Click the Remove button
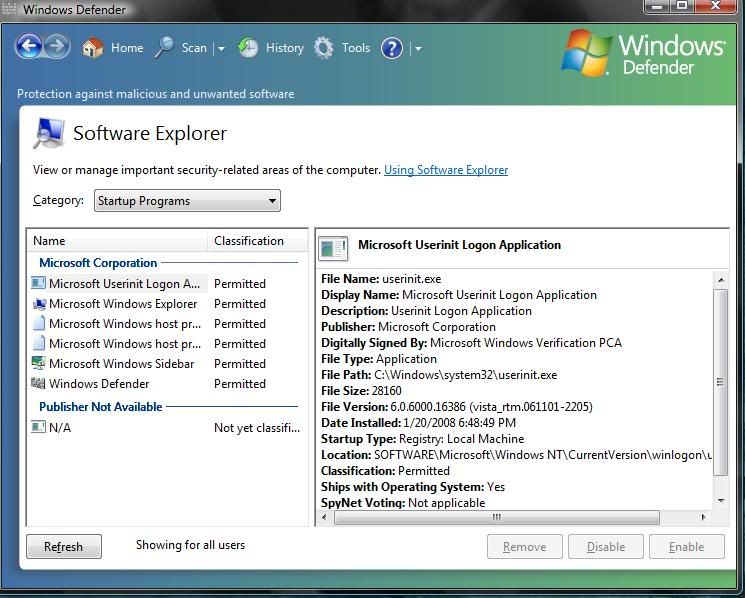The height and width of the screenshot is (598, 745). click(x=525, y=547)
